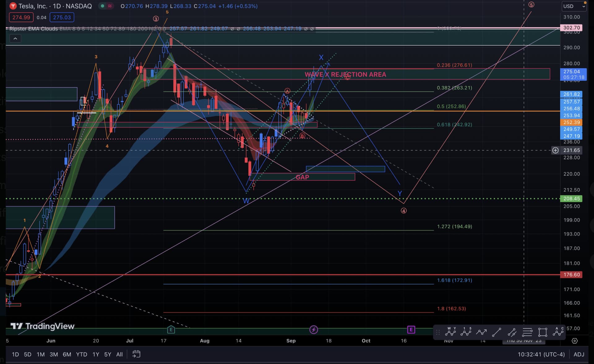594x364 pixels.
Task: Select the ABC correction wave tool
Action: click(558, 332)
